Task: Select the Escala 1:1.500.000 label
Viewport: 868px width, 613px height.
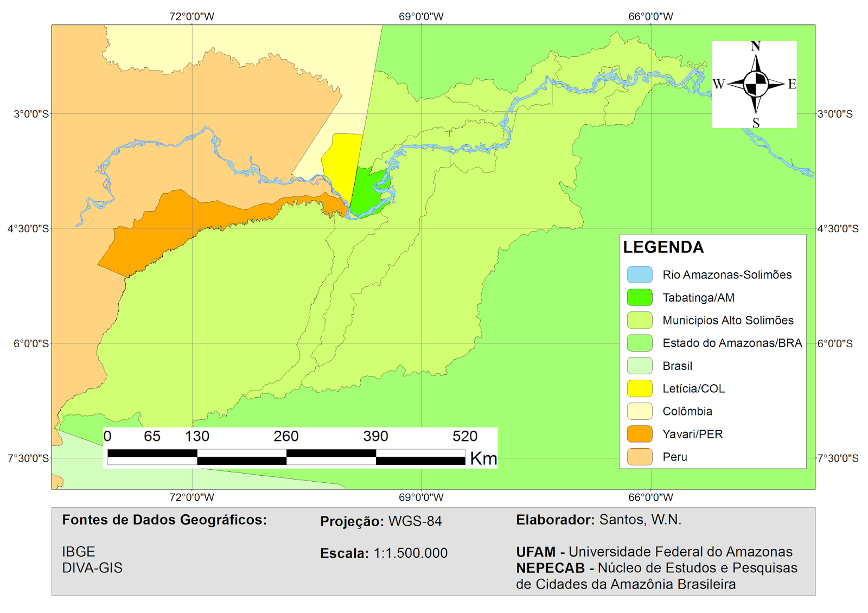Action: click(384, 554)
